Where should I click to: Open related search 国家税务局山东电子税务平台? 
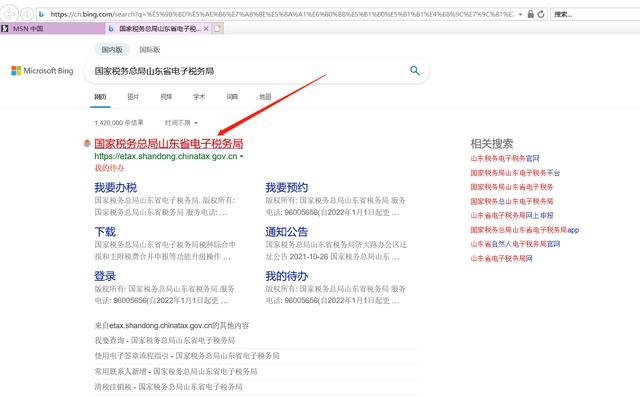pos(515,173)
